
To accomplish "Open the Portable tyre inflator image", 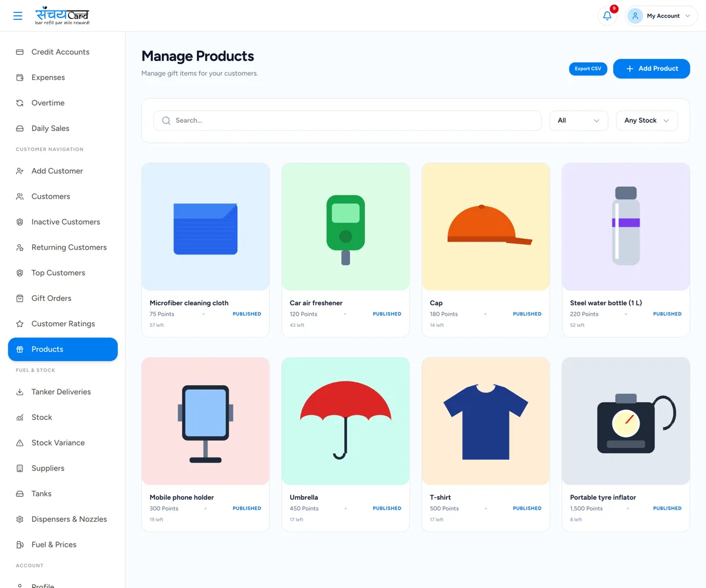I will (x=625, y=421).
